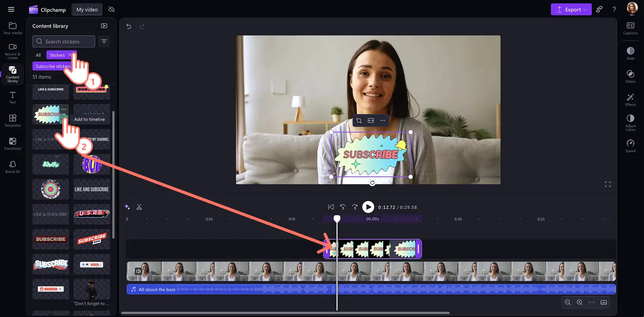Viewport: 644px width, 317px height.
Task: Open the Fade tool
Action: click(x=630, y=53)
